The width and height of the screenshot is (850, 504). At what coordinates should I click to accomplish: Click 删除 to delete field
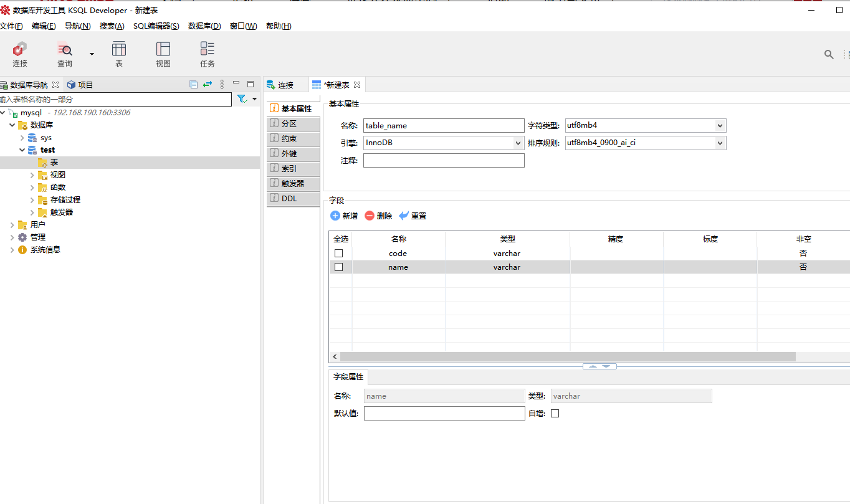pos(378,216)
